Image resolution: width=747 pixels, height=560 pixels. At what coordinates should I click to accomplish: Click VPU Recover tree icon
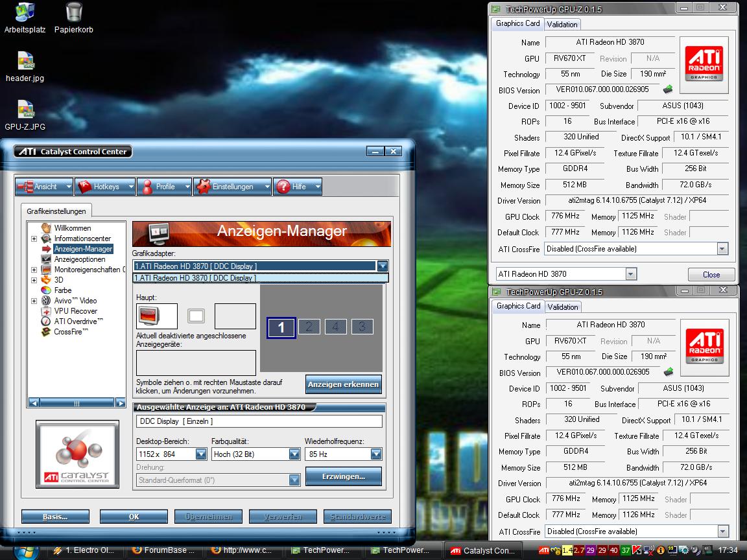click(x=46, y=311)
